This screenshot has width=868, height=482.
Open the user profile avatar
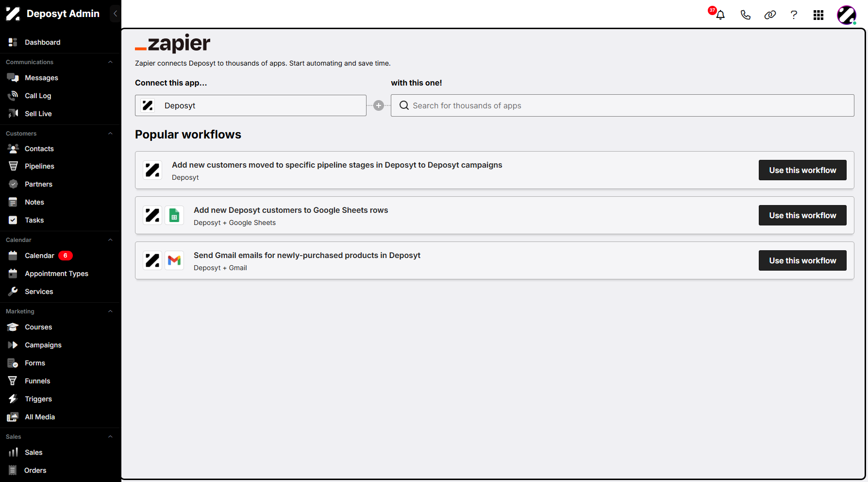click(x=847, y=15)
